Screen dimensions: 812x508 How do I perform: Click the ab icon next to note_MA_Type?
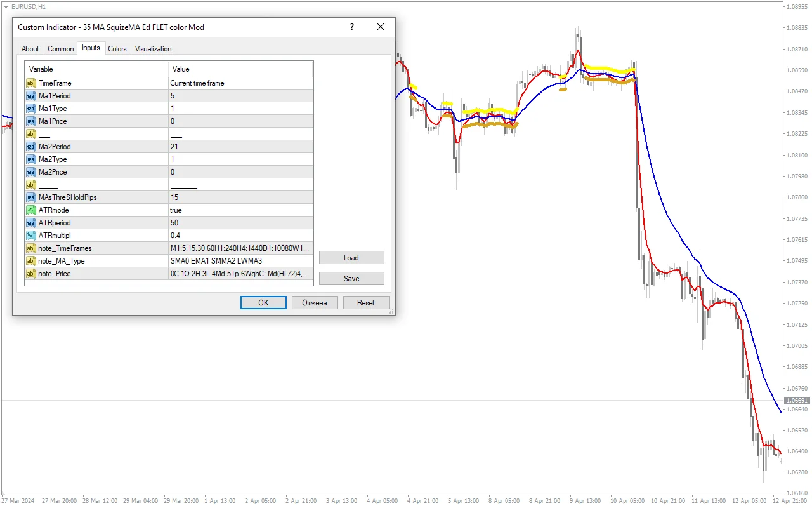30,260
